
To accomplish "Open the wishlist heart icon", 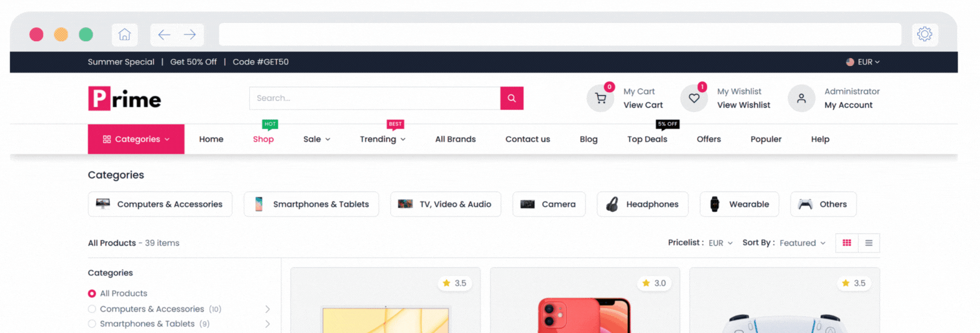I will pos(694,98).
